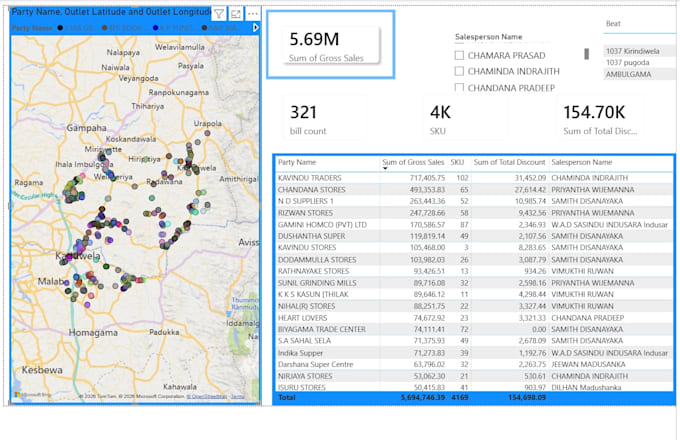The image size is (680, 440).
Task: Click the Kesbewa label on the map
Action: pyautogui.click(x=42, y=370)
